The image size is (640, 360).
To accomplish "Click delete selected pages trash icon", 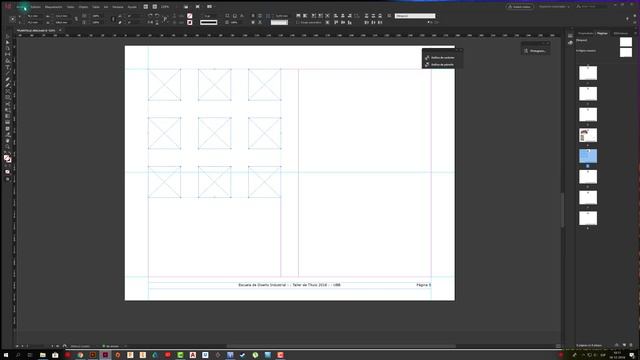I will tap(631, 345).
